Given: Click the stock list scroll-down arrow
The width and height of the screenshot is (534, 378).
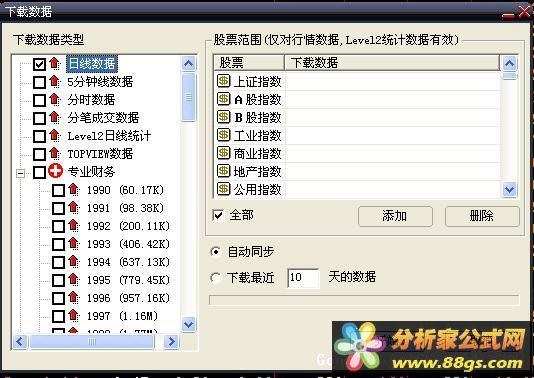Looking at the screenshot, I should (509, 189).
